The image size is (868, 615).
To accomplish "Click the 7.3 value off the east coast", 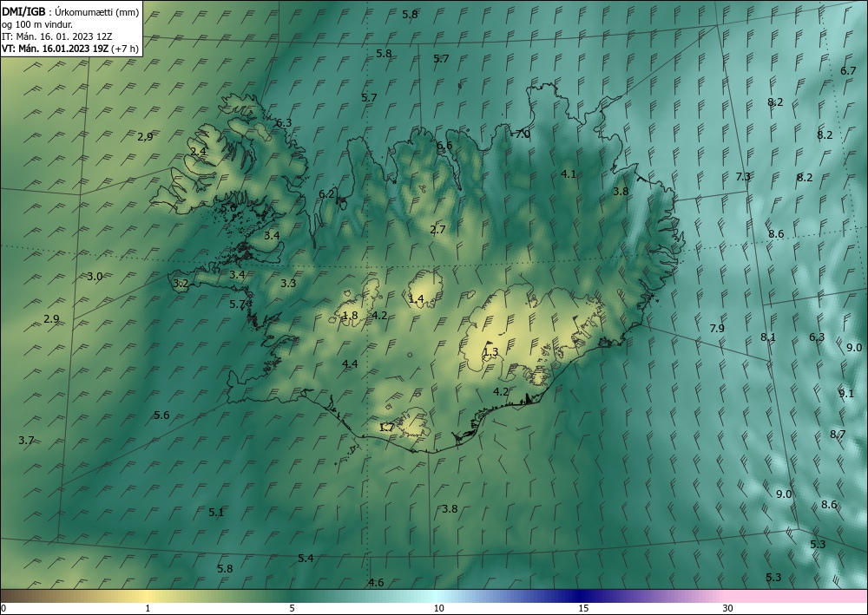I will pos(744,176).
